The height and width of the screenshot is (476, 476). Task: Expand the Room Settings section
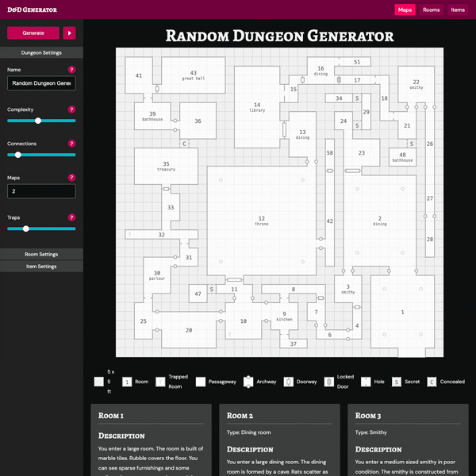[x=41, y=254]
